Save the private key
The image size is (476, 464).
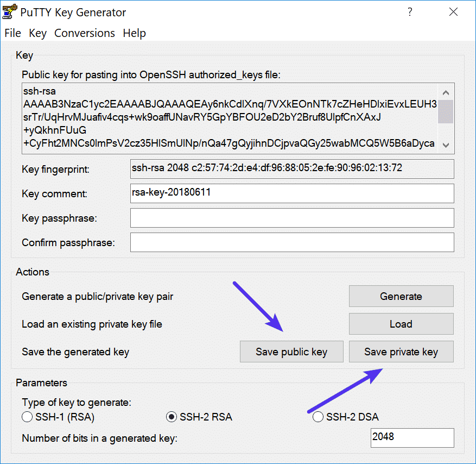(401, 352)
